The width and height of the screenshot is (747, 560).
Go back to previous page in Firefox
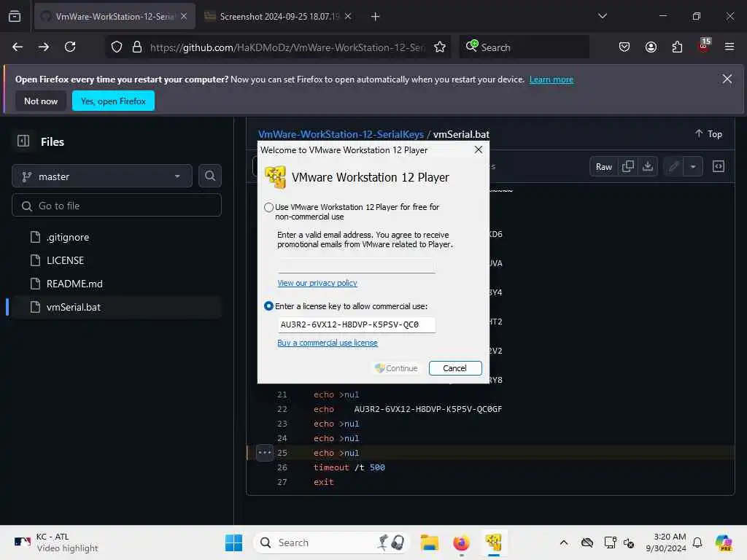coord(18,47)
